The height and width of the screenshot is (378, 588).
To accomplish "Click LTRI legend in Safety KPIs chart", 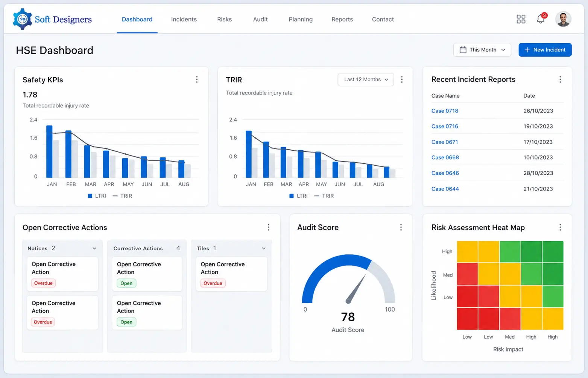I will [97, 196].
